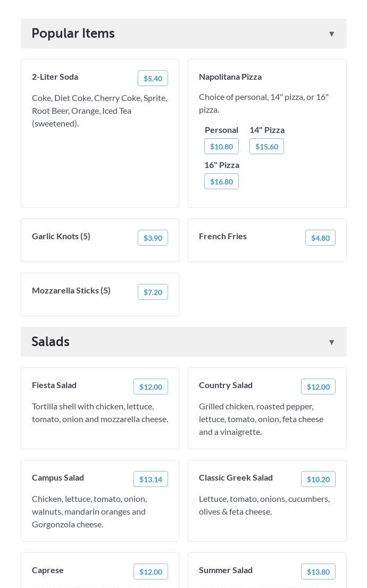Select Country Salad $12.00 price button

point(318,387)
